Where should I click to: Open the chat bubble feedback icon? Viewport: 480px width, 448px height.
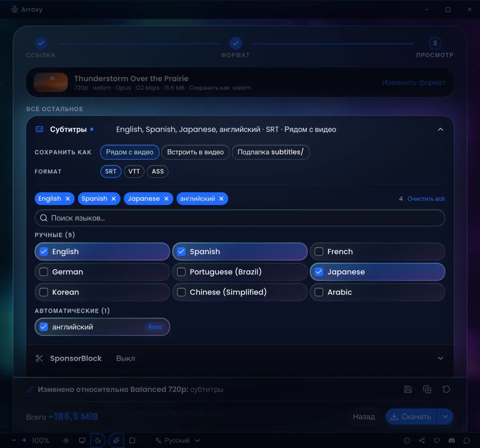click(466, 440)
